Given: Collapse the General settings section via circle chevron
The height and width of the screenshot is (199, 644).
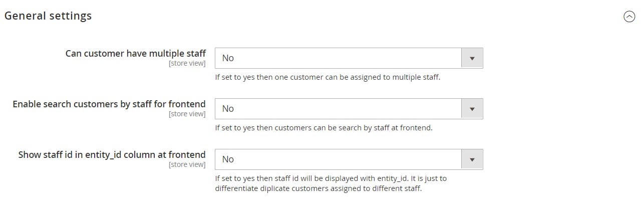Looking at the screenshot, I should 629,17.
